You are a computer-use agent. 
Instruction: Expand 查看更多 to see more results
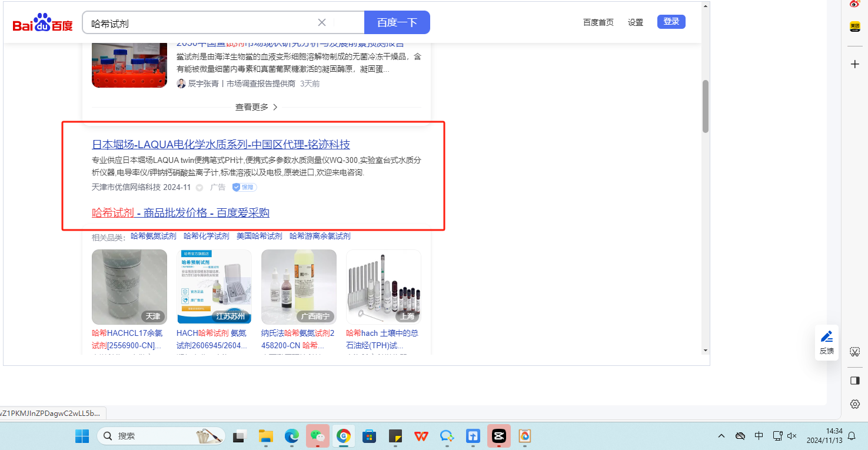(x=257, y=107)
